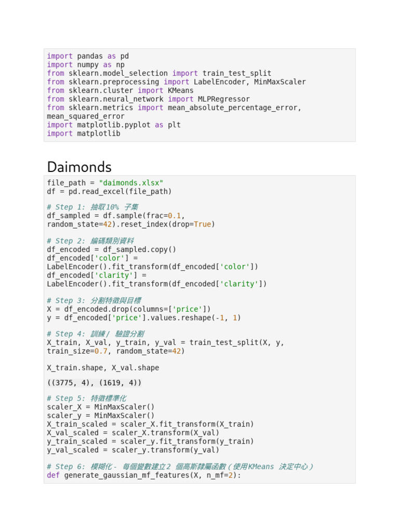Click the "import matplotlib.pyplot as plt" line
The width and height of the screenshot is (399, 532).
[x=114, y=125]
